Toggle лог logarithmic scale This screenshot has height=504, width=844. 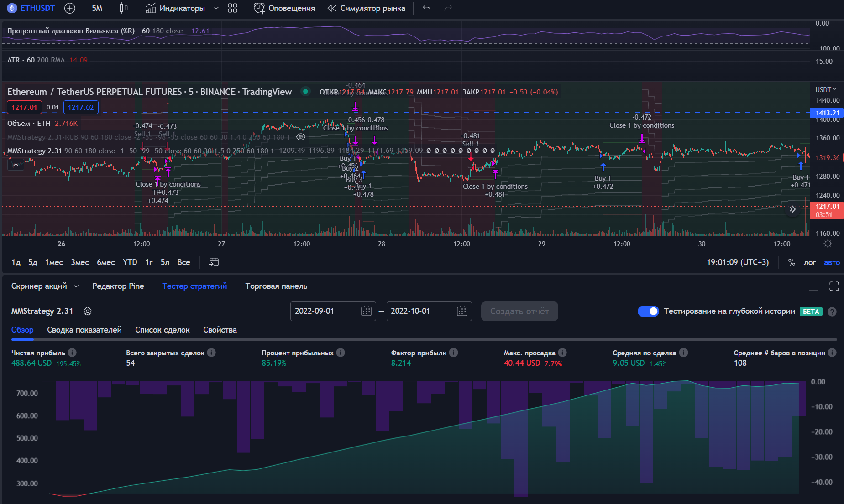[x=809, y=262]
